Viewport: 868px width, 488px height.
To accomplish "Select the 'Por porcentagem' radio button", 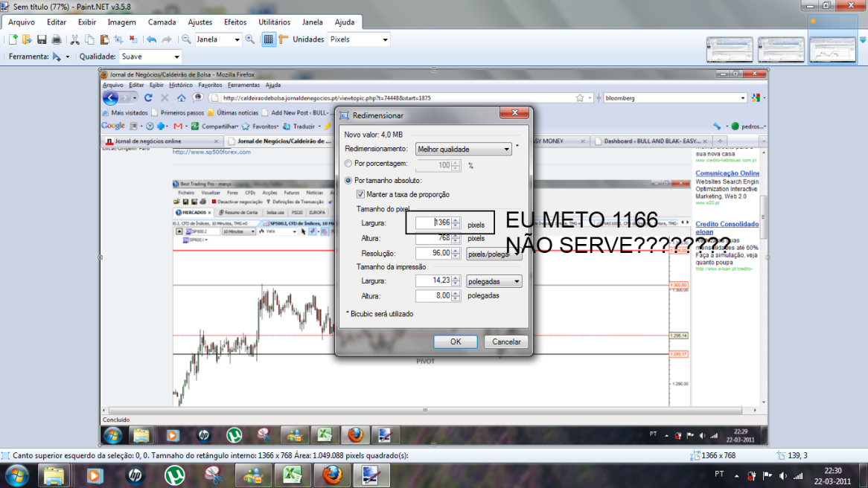I will [x=348, y=164].
